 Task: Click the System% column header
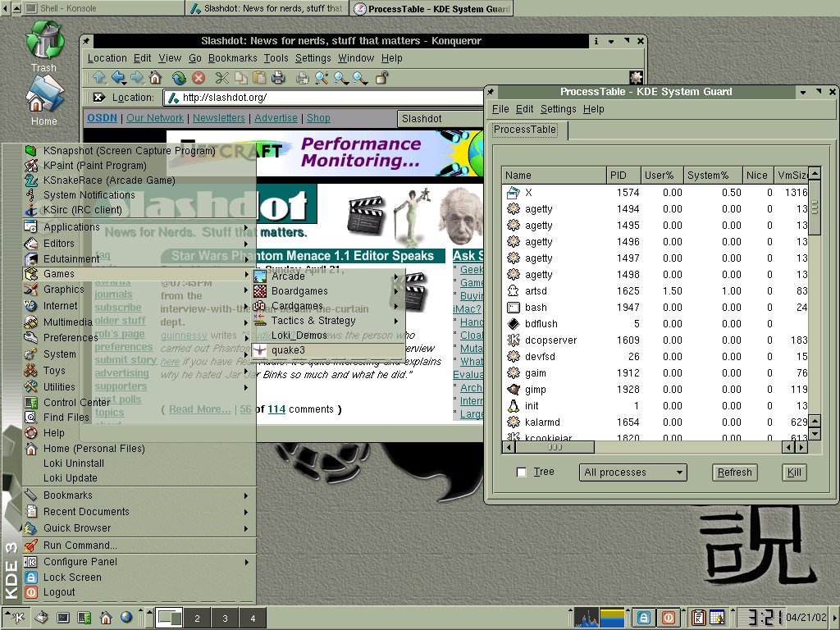pyautogui.click(x=712, y=176)
